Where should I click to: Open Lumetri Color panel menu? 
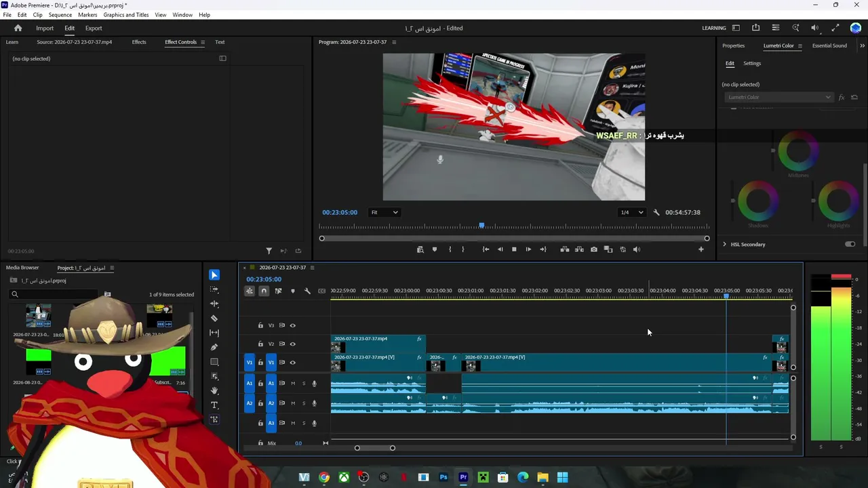800,45
